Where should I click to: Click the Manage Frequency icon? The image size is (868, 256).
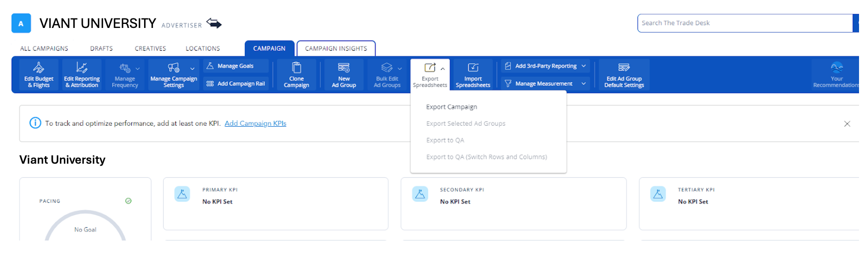pos(125,68)
